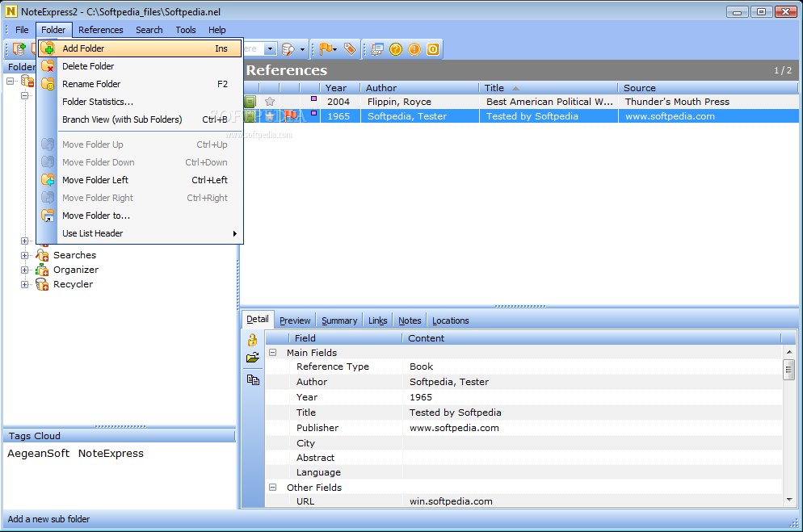Expand the Searches tree node

point(24,255)
